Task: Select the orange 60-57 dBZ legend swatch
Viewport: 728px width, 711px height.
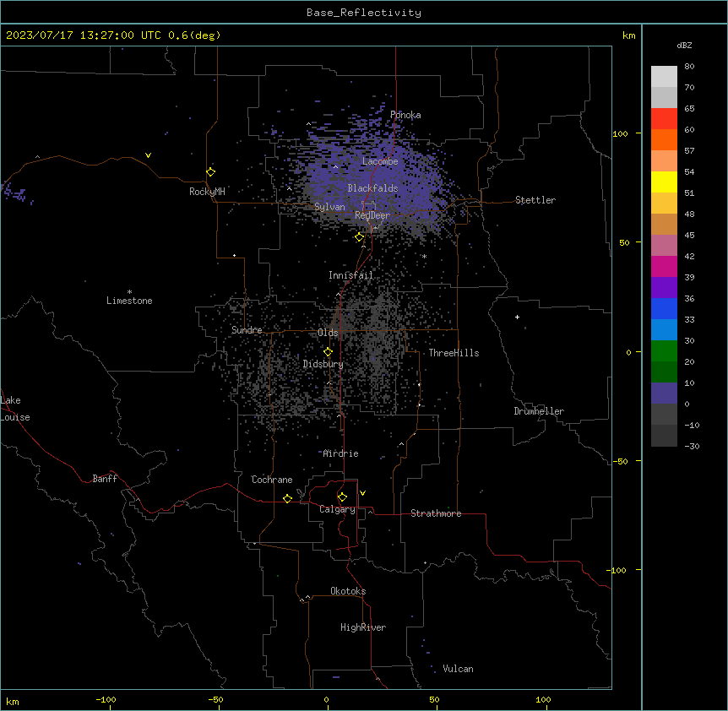Action: click(x=664, y=139)
